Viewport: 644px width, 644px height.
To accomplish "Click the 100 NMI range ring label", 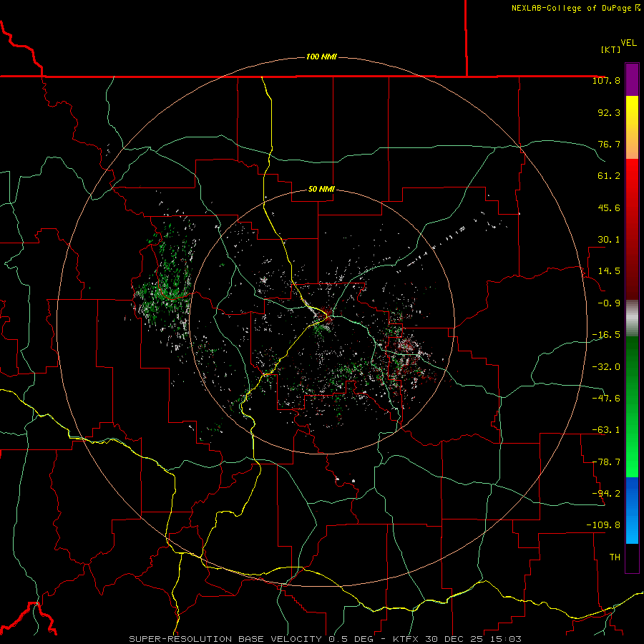I will 321,57.
